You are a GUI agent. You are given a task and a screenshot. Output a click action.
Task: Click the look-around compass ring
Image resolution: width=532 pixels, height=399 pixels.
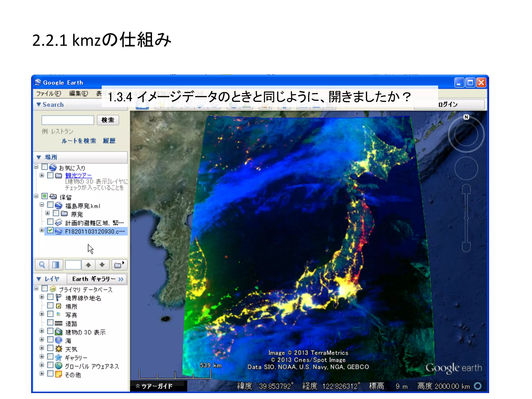(x=466, y=134)
